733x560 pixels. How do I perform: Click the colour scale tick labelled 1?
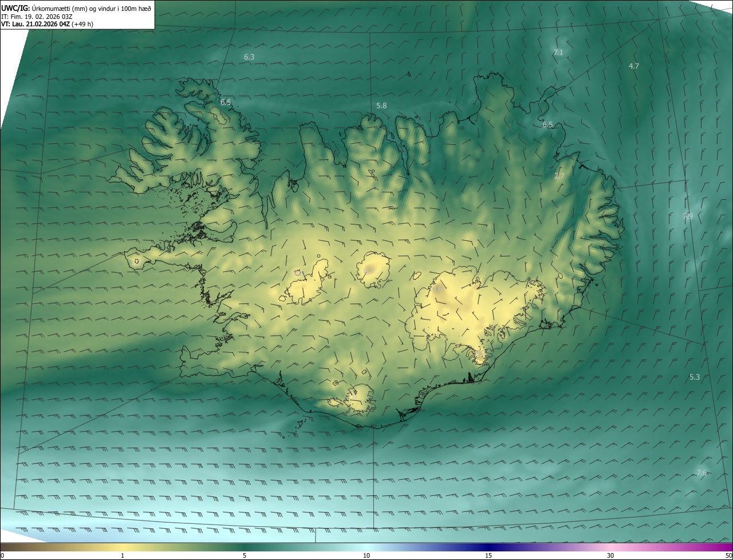point(123,555)
